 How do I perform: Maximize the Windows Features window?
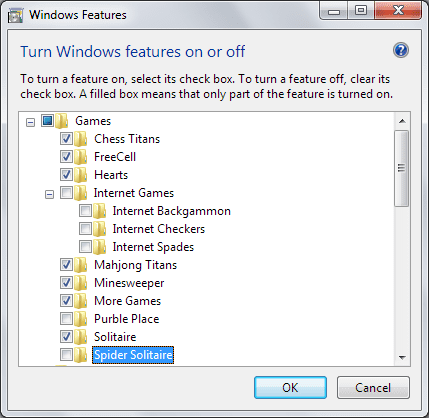click(x=361, y=11)
